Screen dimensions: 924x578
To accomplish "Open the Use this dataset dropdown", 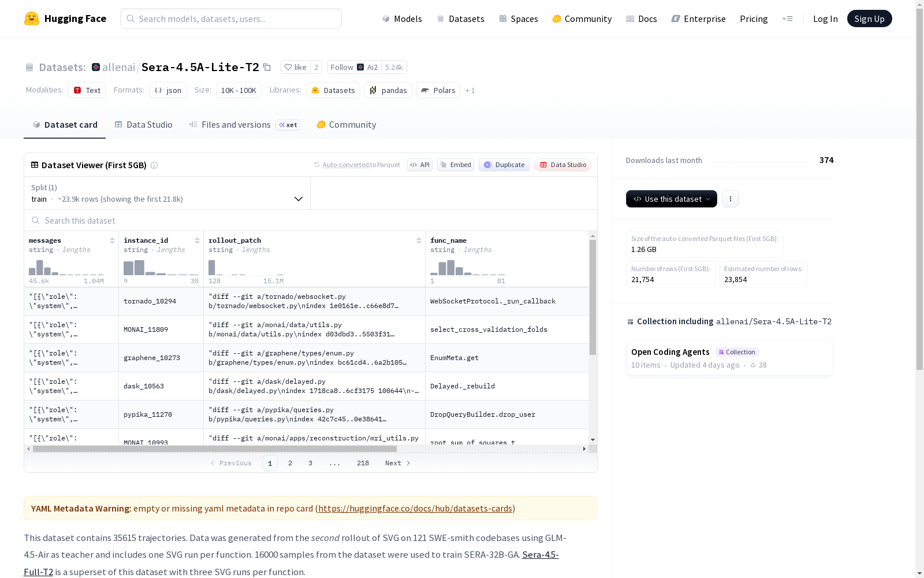I will [x=672, y=199].
